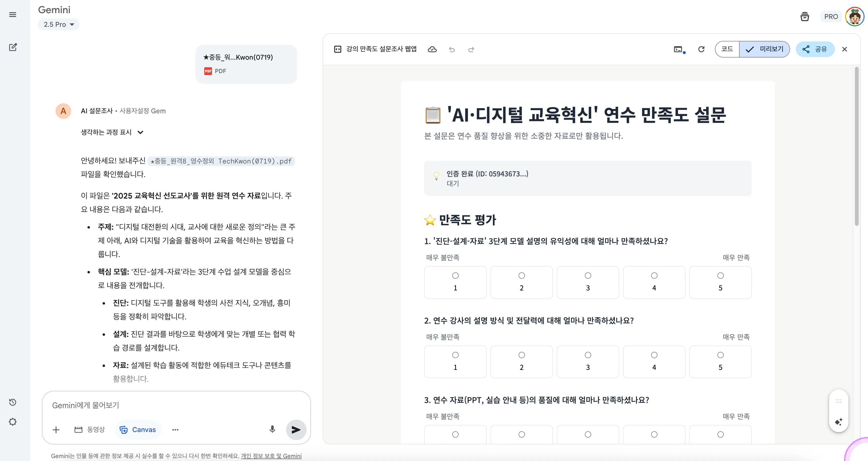Open the 2.5 Pro model selector
Screen dimensions: 868x461
59,24
